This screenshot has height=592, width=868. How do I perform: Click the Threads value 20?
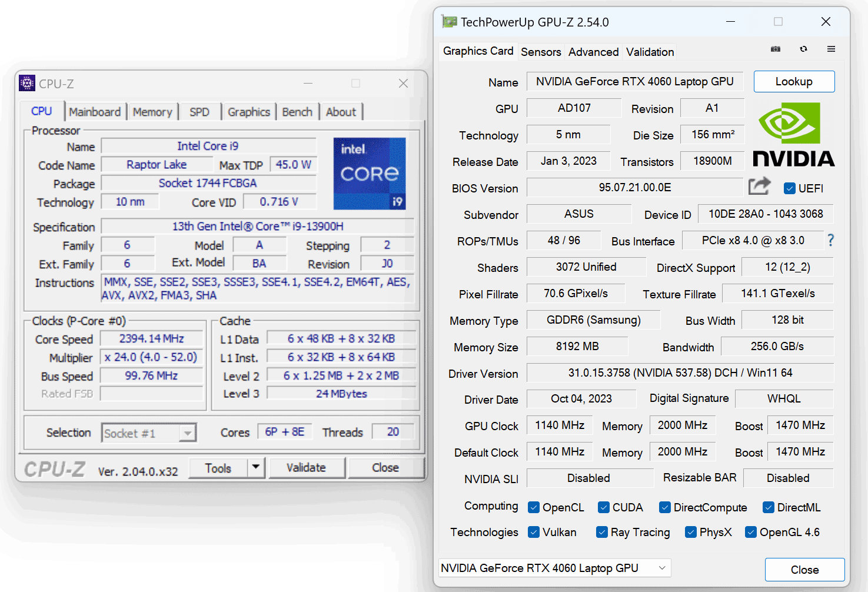click(x=393, y=432)
